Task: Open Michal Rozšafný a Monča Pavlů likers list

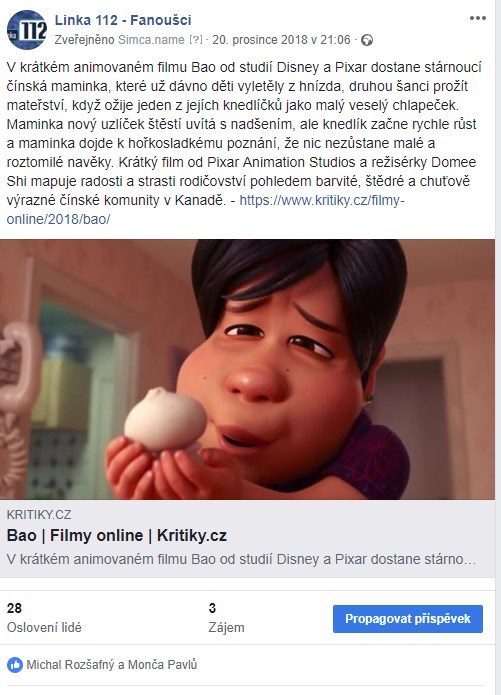Action: click(112, 665)
